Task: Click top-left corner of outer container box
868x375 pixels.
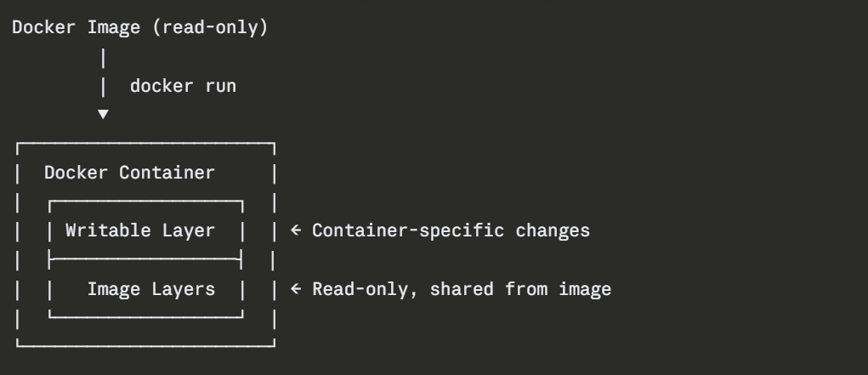Action: (x=19, y=145)
